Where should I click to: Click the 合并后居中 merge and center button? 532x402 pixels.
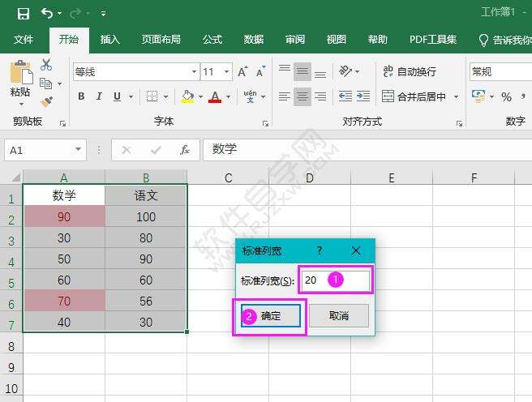tap(414, 97)
